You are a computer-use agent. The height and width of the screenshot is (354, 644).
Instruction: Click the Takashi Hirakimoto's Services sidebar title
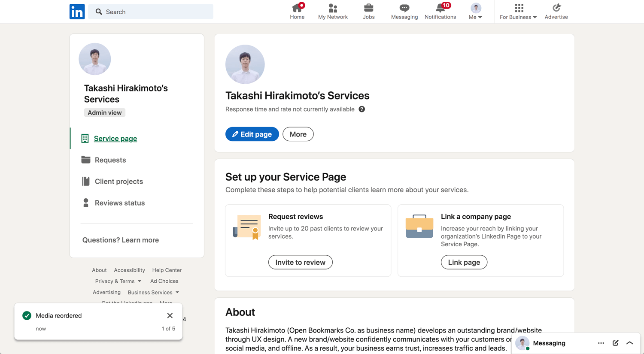[126, 94]
